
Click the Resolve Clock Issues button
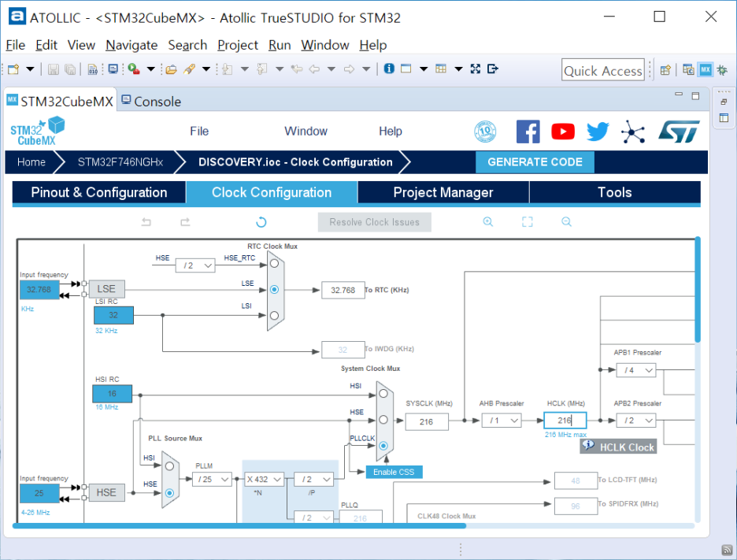coord(375,222)
